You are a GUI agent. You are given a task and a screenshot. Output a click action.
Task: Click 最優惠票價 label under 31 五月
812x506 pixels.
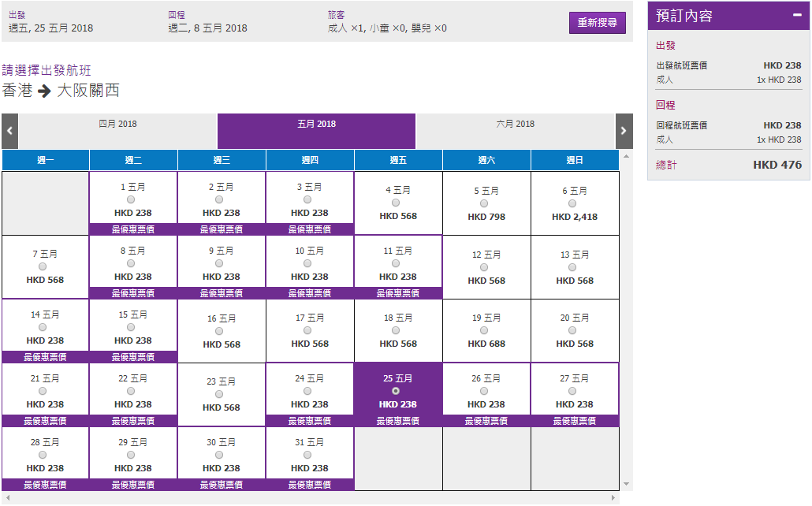click(310, 484)
